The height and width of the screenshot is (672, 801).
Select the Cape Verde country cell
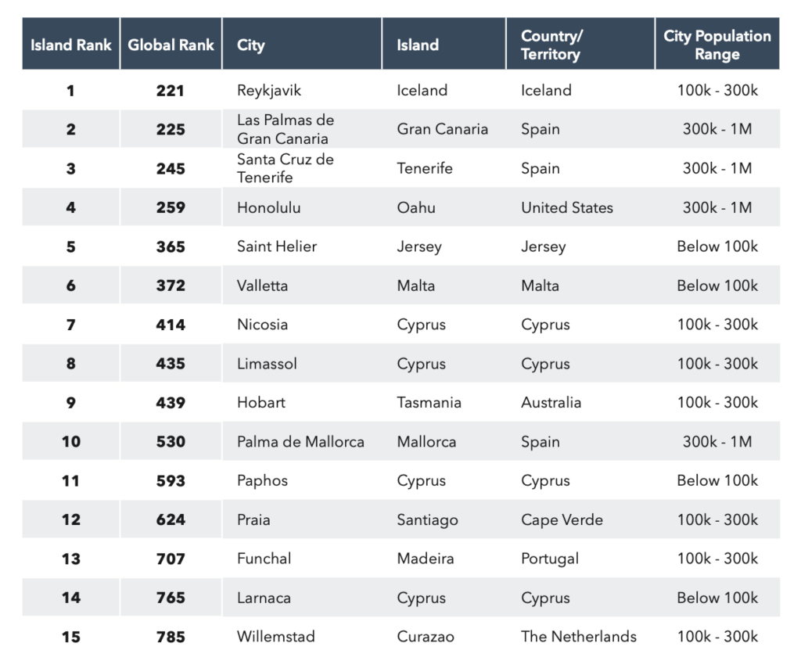562,520
